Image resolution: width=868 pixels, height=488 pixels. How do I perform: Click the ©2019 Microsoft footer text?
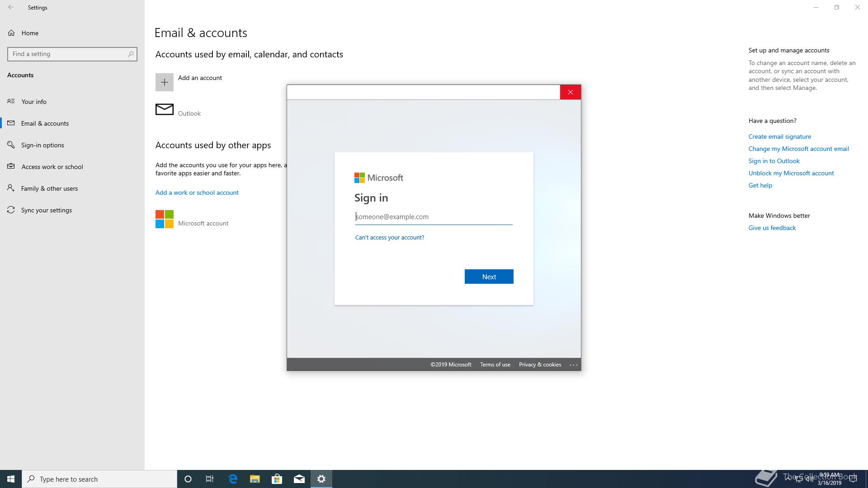pyautogui.click(x=451, y=365)
